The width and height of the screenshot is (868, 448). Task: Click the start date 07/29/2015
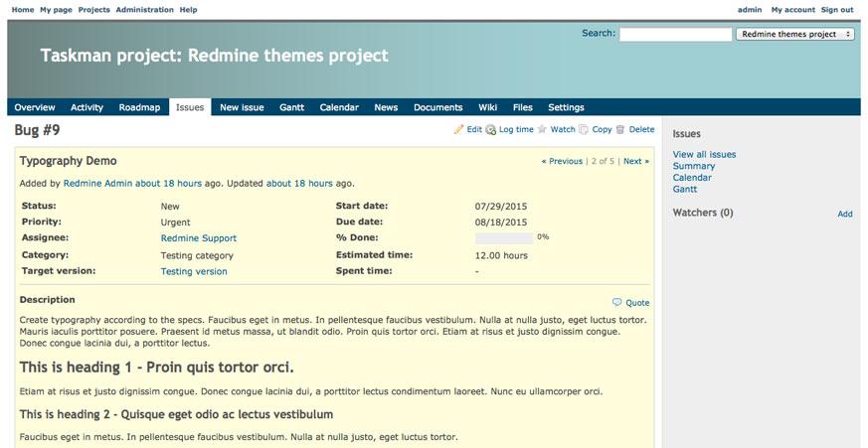coord(501,207)
